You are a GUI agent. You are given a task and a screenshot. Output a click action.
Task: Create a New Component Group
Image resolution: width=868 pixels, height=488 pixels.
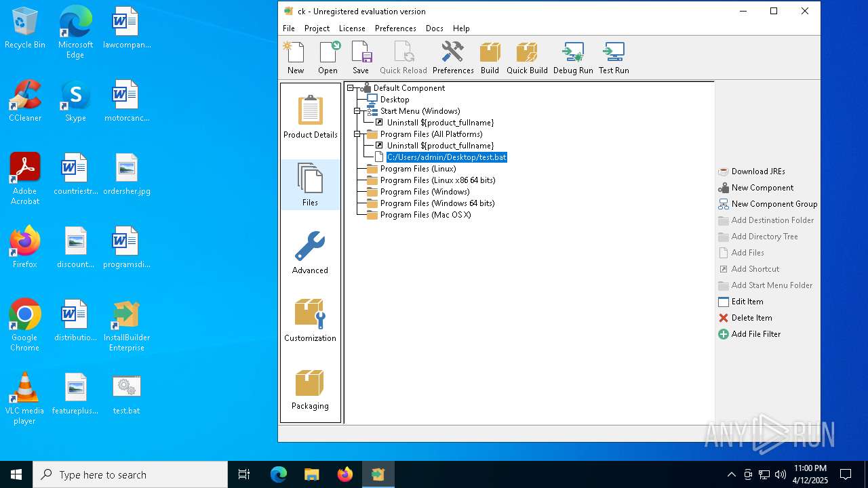[x=768, y=204]
